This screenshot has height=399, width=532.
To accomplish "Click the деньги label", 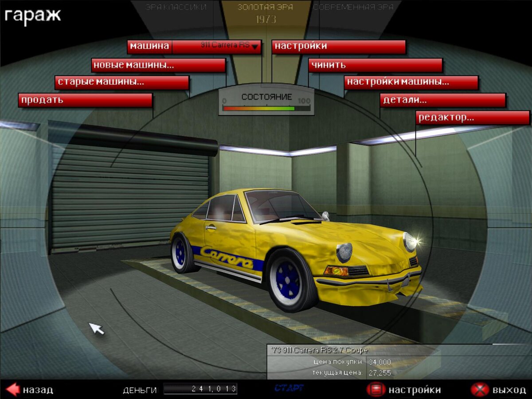I will click(x=140, y=390).
